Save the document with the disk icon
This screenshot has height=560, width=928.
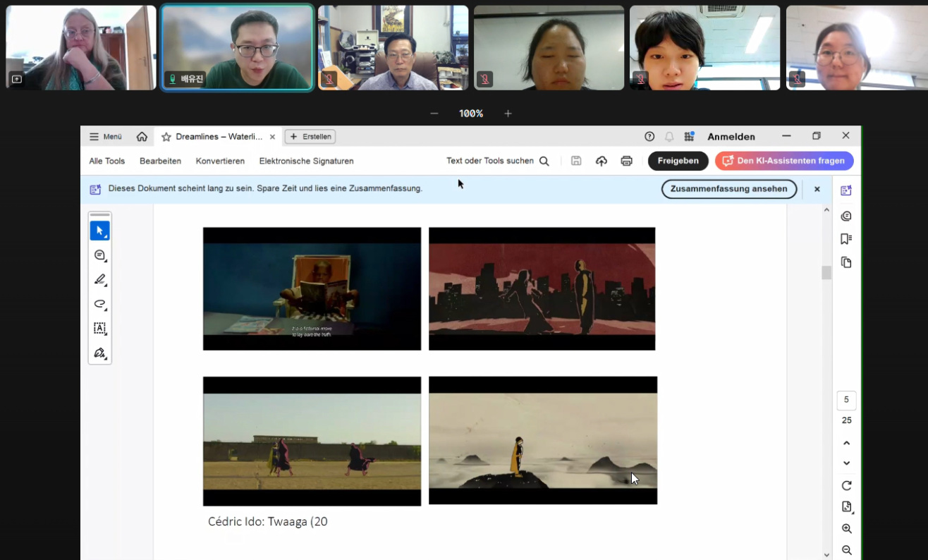click(x=576, y=161)
